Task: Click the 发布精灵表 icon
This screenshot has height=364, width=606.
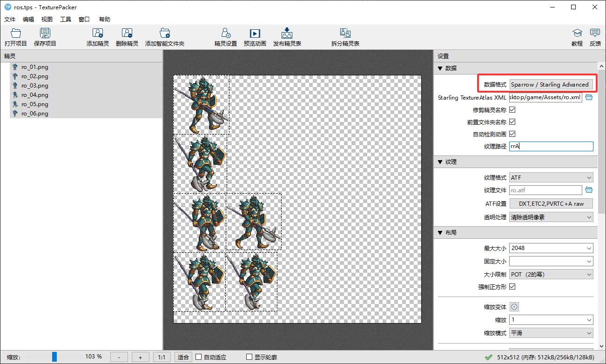Action: [287, 34]
